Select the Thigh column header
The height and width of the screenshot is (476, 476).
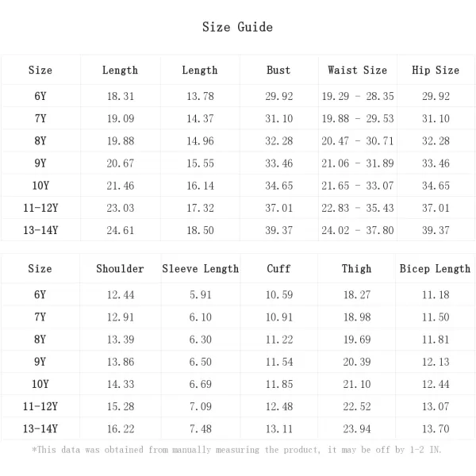[357, 269]
